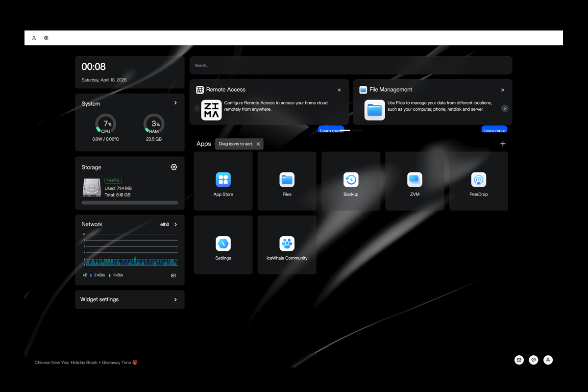
Task: Click the File Management folder image
Action: tap(375, 110)
